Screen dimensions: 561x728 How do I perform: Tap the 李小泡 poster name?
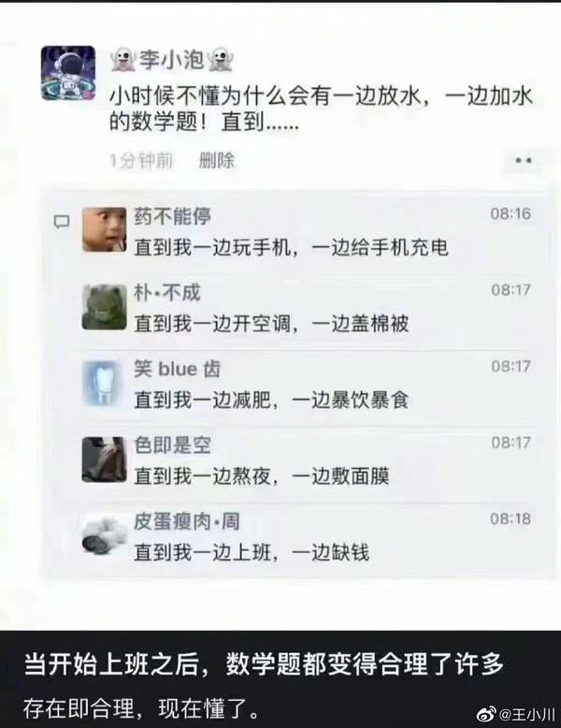[172, 60]
